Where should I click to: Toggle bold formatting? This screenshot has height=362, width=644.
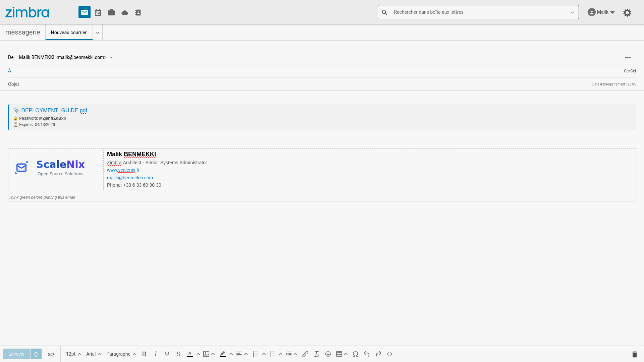click(x=144, y=354)
